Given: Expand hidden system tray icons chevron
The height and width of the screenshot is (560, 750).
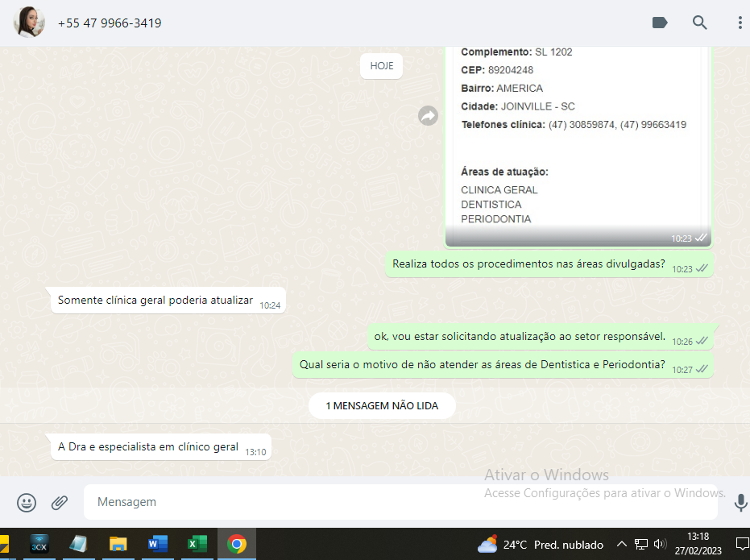Looking at the screenshot, I should pyautogui.click(x=621, y=544).
